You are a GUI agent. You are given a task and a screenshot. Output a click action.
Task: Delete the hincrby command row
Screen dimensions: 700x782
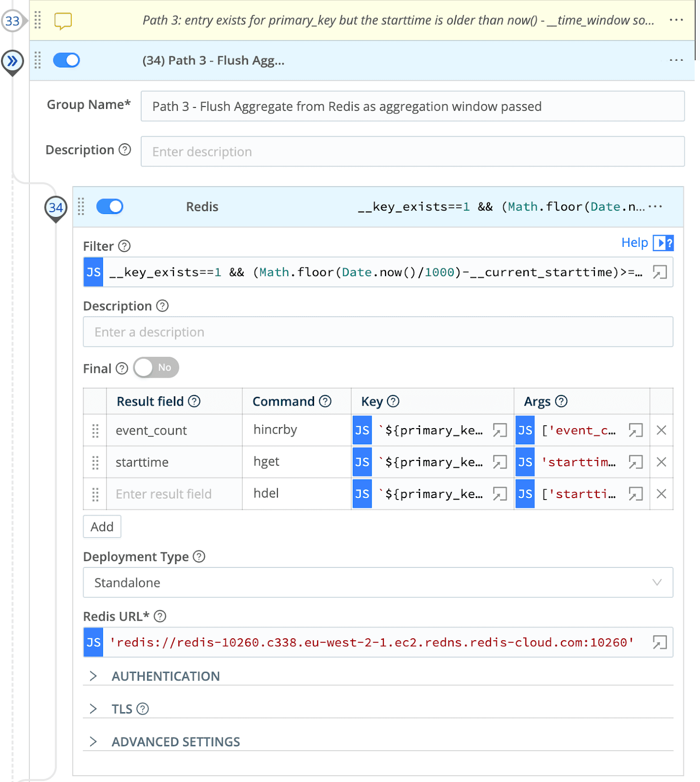coord(661,430)
